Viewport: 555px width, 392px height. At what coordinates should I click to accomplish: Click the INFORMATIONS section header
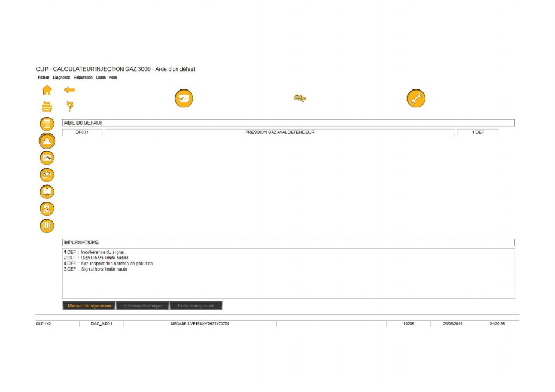pyautogui.click(x=288, y=242)
